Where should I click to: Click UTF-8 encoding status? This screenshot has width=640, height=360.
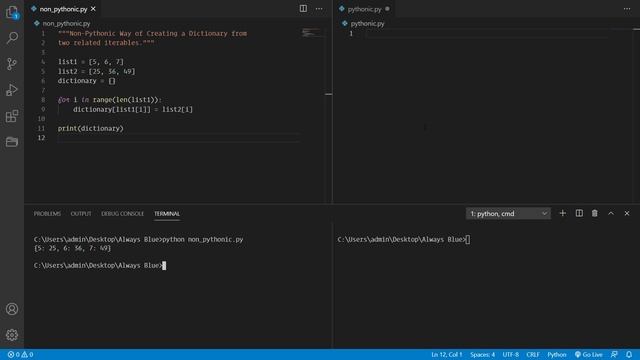click(511, 355)
